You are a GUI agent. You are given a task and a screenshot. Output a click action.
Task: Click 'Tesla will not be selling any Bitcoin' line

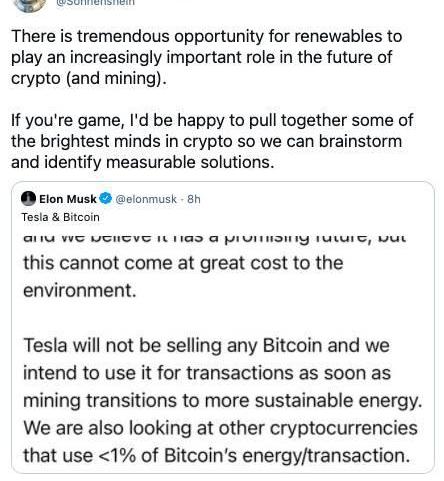206,345
